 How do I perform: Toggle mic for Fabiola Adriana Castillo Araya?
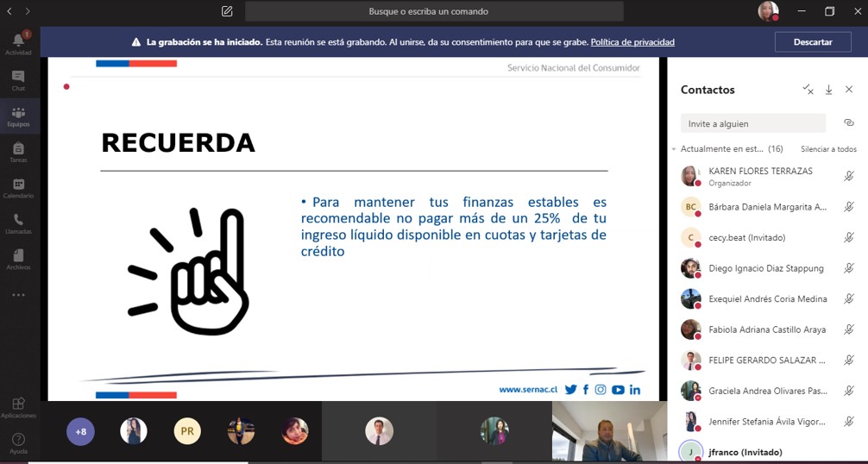849,329
